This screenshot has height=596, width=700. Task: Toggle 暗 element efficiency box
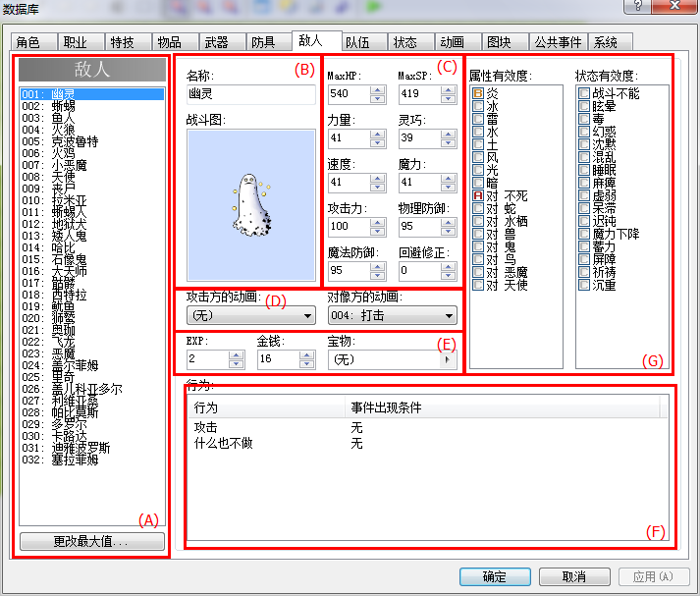(478, 183)
